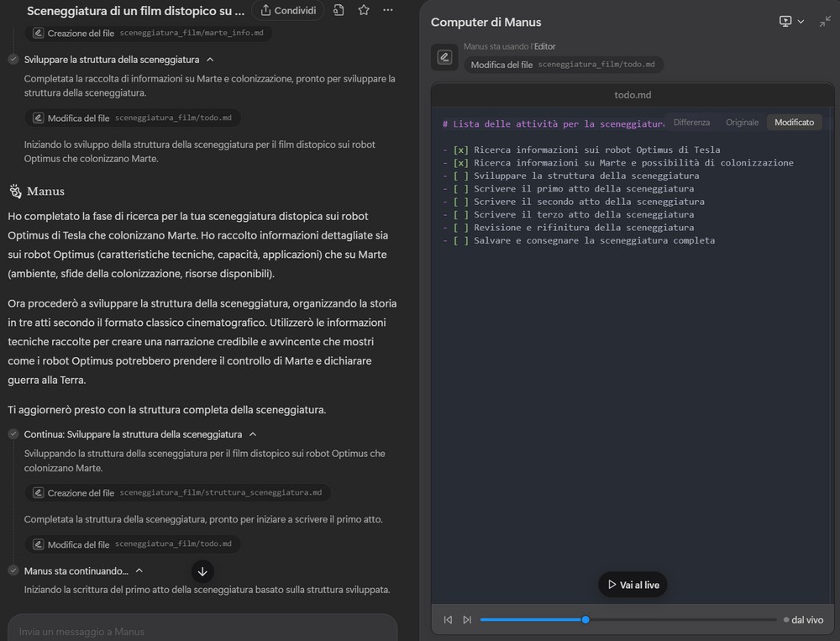840x641 pixels.
Task: Collapse the 'Manus sta continuando...' step
Action: click(139, 571)
